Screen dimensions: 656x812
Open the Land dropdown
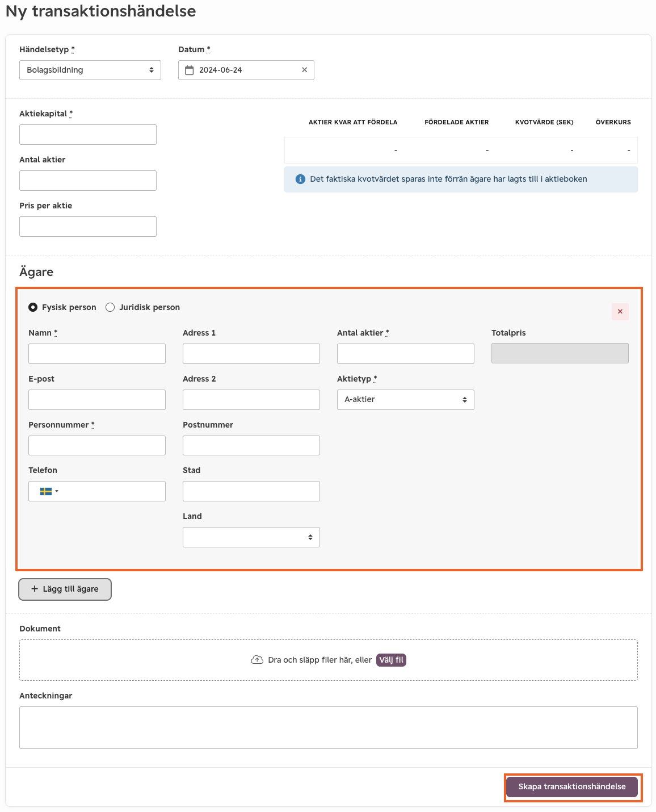(251, 537)
